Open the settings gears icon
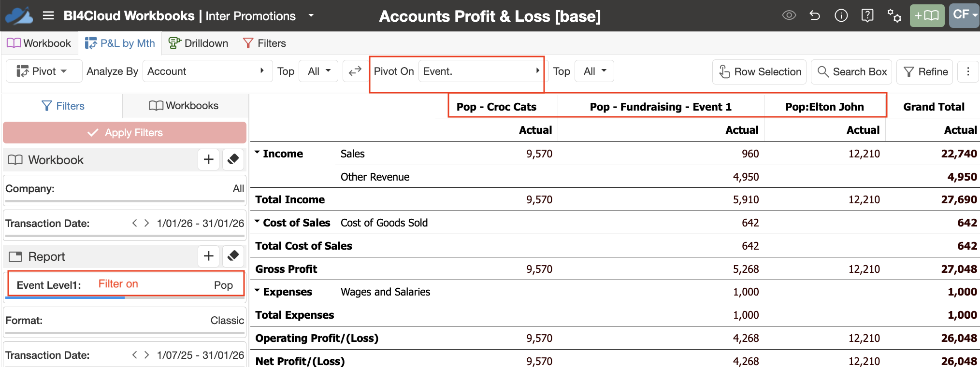The image size is (980, 367). pyautogui.click(x=894, y=15)
